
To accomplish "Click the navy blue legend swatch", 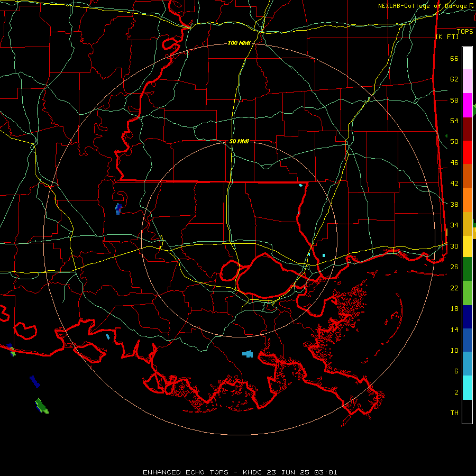I will point(467,317).
